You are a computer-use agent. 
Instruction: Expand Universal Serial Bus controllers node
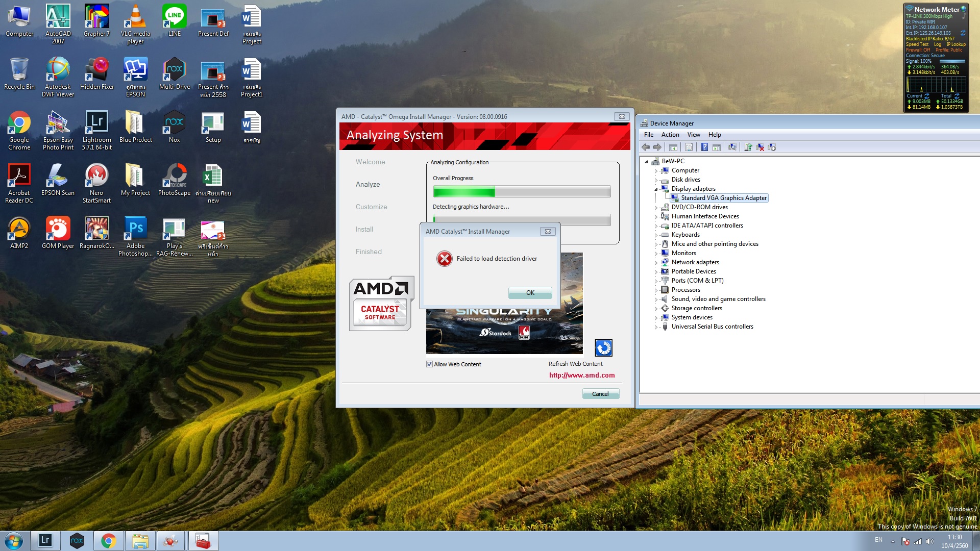pos(656,327)
